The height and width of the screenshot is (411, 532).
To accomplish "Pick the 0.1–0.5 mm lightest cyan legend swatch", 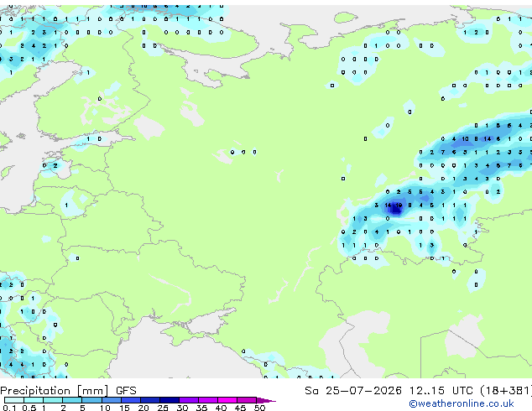I will (x=14, y=400).
